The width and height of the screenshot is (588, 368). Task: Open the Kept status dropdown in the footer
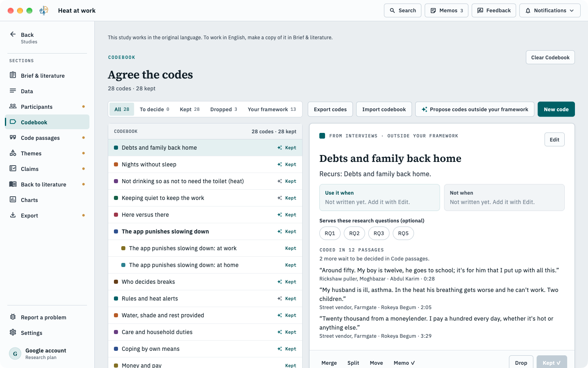click(x=552, y=363)
